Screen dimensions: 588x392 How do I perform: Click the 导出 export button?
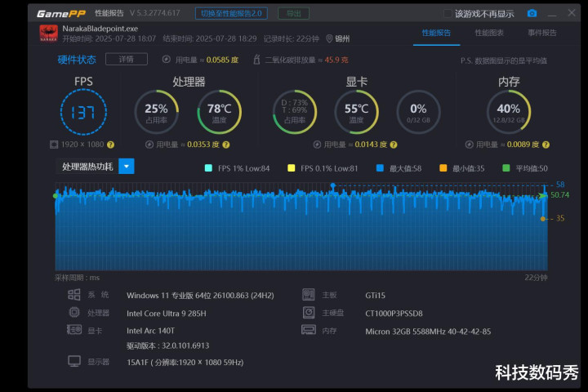[x=293, y=13]
